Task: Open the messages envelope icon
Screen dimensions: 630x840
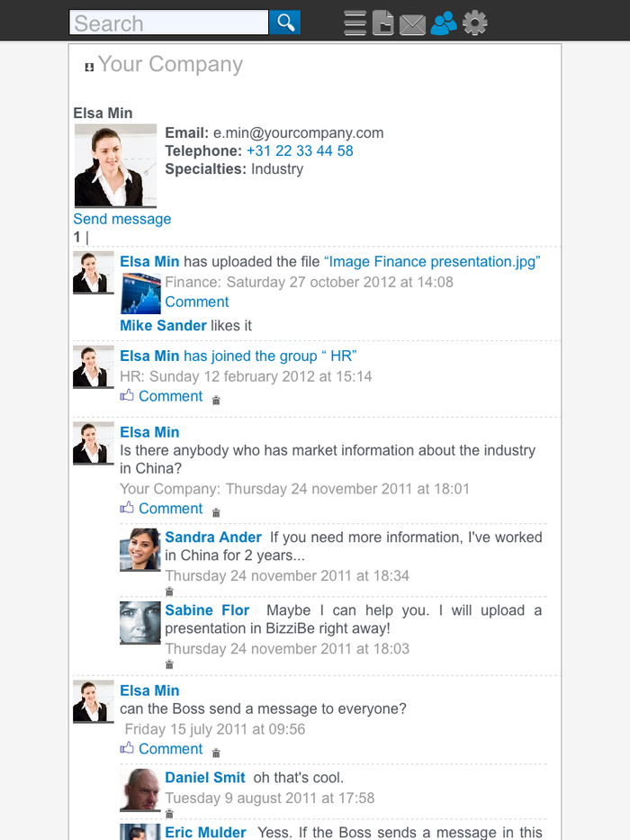Action: pos(412,24)
